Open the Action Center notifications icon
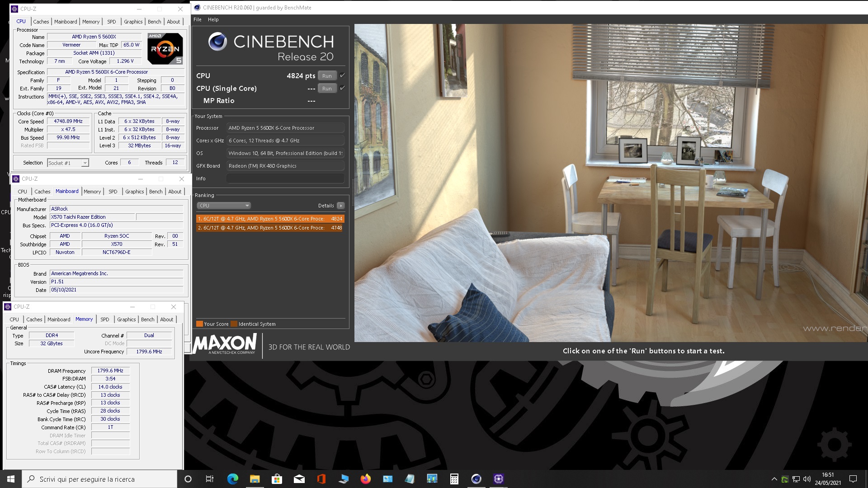This screenshot has height=488, width=868. pos(853,479)
